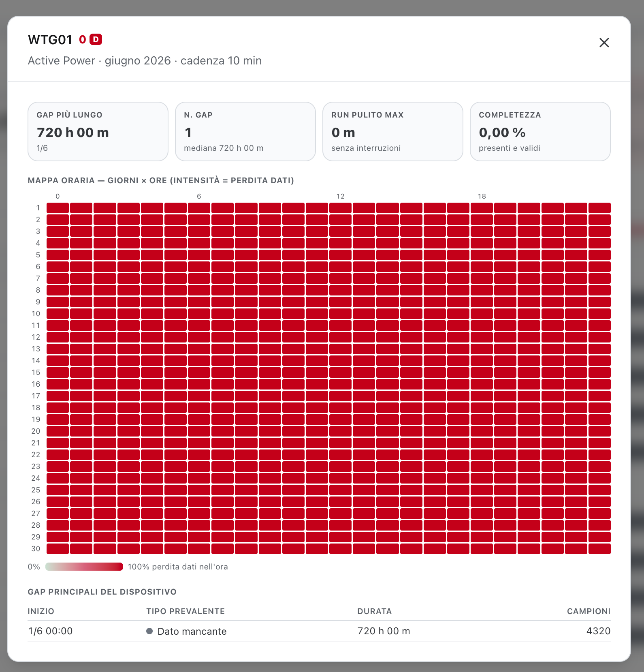
Task: Click the red D badge beside WTG01
Action: pyautogui.click(x=96, y=39)
